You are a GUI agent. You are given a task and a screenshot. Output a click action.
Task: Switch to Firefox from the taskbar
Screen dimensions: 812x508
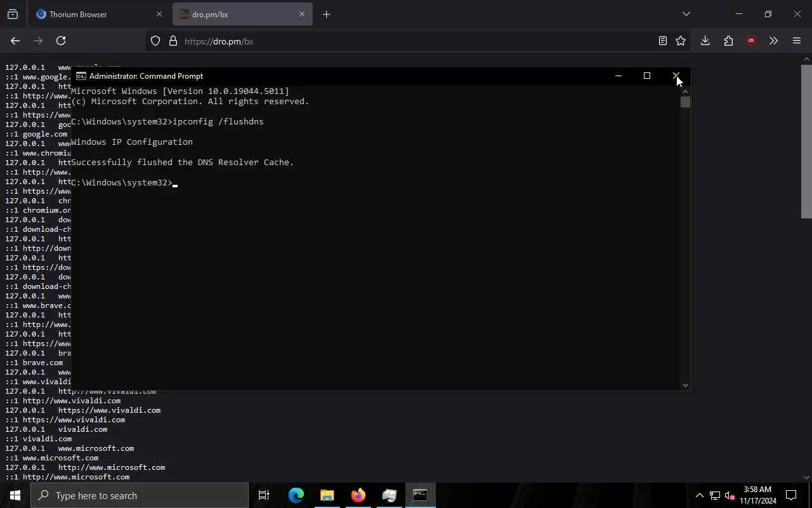tap(358, 495)
